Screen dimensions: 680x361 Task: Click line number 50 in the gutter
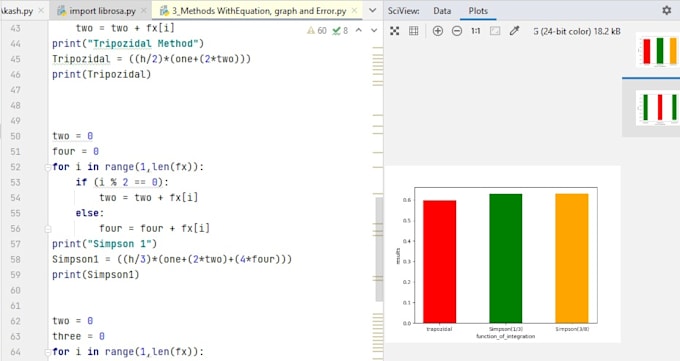coord(15,136)
